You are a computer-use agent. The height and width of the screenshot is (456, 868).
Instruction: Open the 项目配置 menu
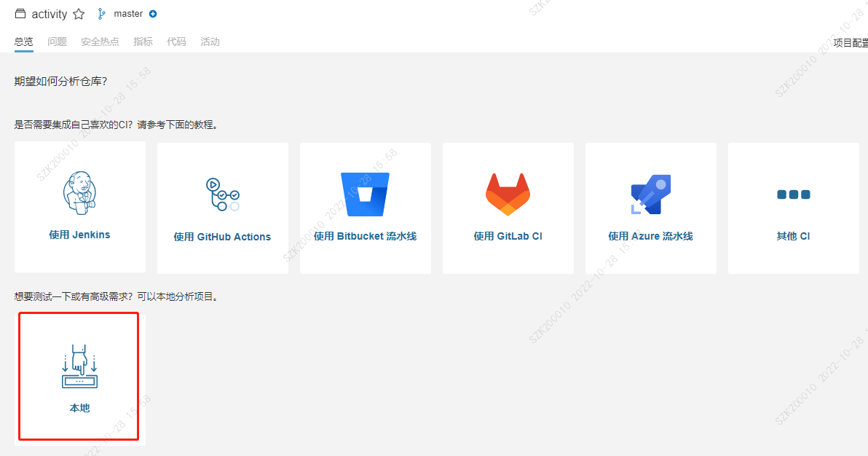(851, 43)
